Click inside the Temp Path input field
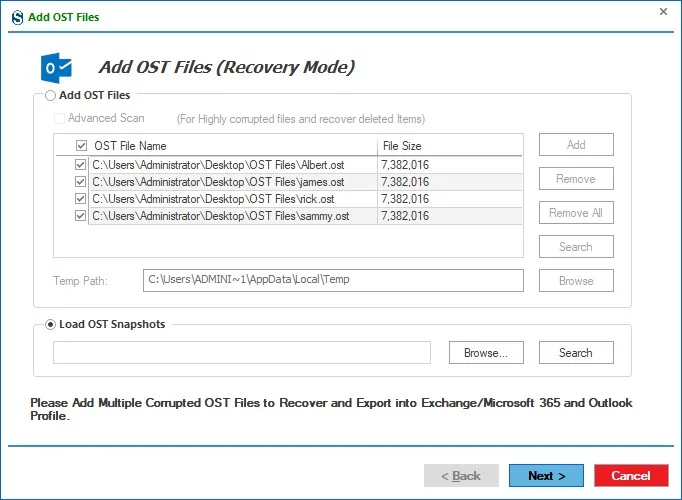Image resolution: width=682 pixels, height=500 pixels. (x=333, y=280)
